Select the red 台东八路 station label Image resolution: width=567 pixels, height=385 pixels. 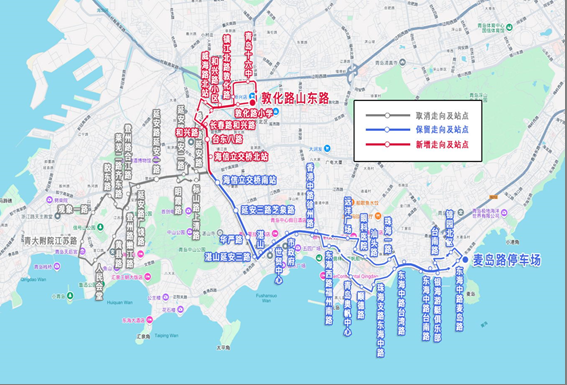click(227, 139)
